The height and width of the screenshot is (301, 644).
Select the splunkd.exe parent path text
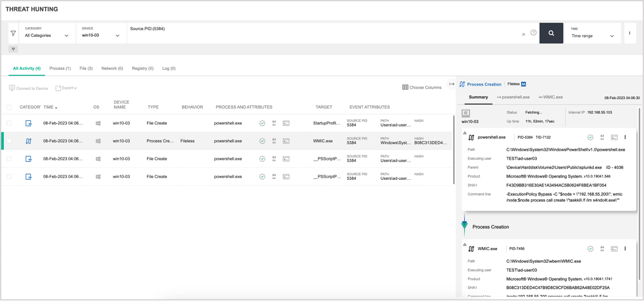(554, 167)
